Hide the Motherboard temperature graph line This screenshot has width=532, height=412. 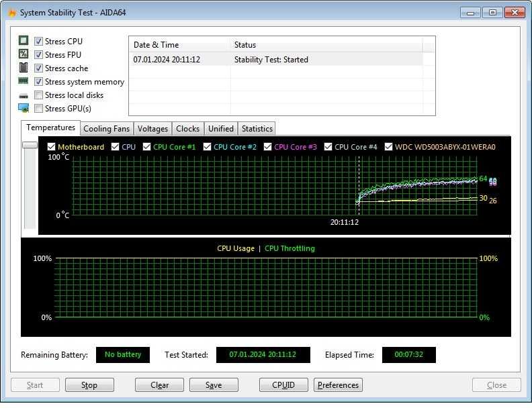click(51, 147)
